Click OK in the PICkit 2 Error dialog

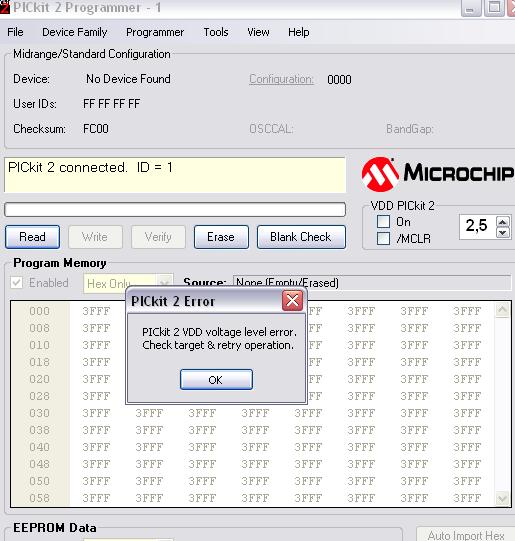click(x=216, y=380)
